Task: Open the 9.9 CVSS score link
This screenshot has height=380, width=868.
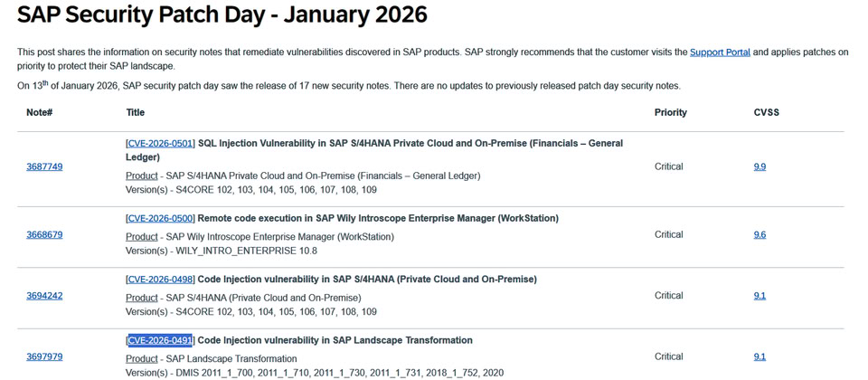Action: point(759,166)
